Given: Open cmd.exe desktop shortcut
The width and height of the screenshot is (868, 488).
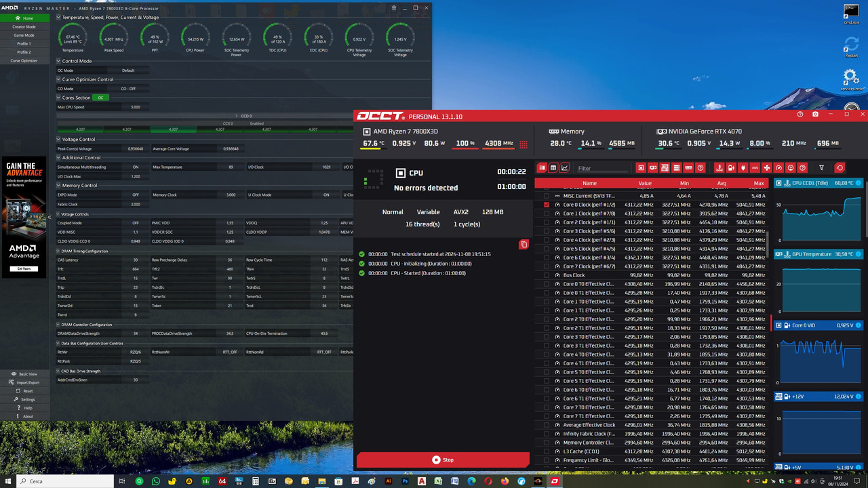Looking at the screenshot, I should point(851,13).
